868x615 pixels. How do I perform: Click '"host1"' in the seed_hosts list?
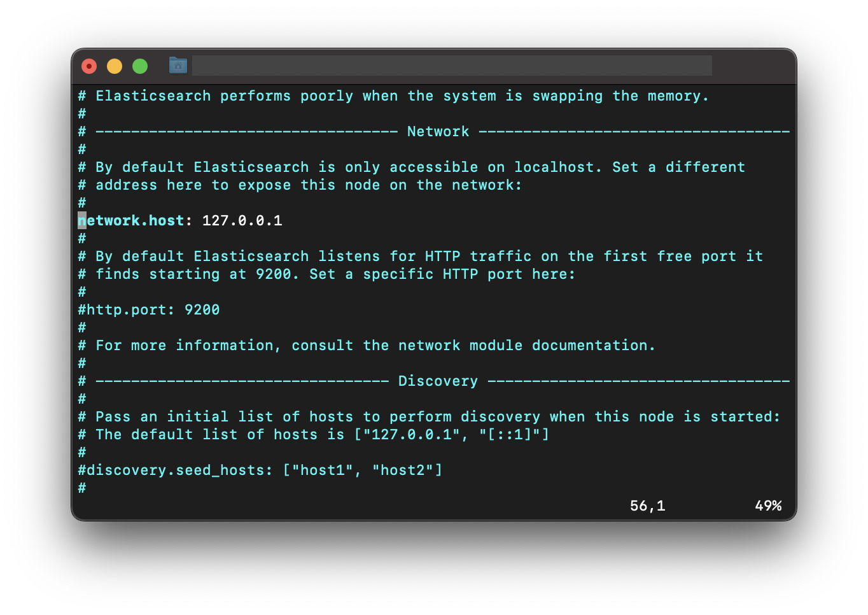point(322,470)
